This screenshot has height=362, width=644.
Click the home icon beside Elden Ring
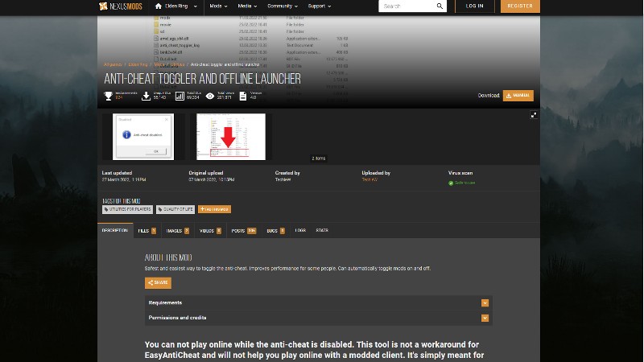point(158,6)
